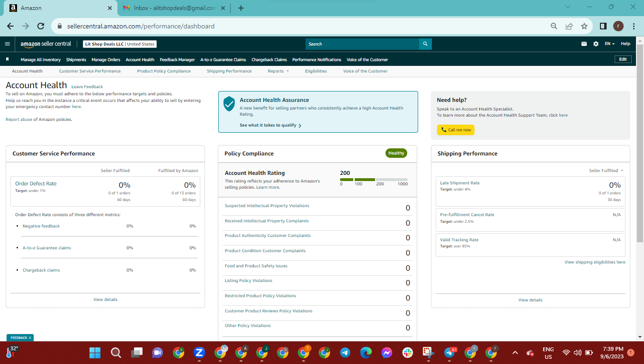Launch Zoom from the taskbar
Viewport: 644px width, 364px height.
click(x=199, y=353)
